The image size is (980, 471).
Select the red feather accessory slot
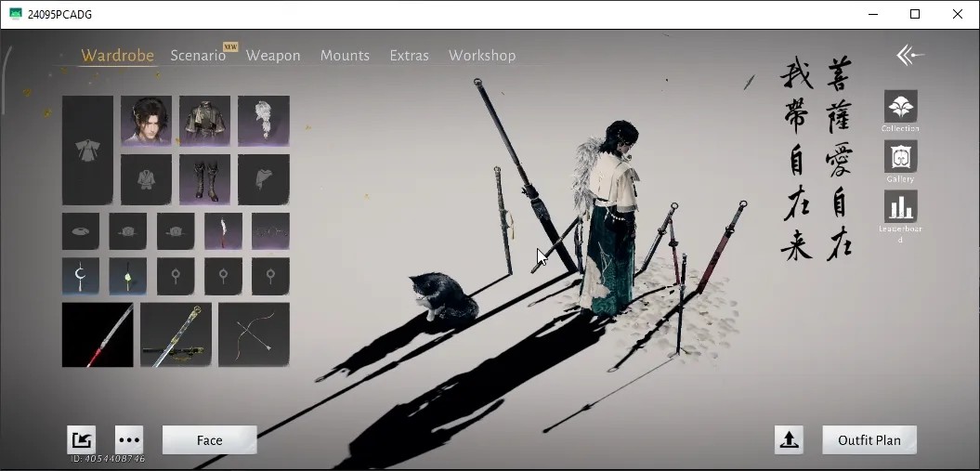point(223,231)
